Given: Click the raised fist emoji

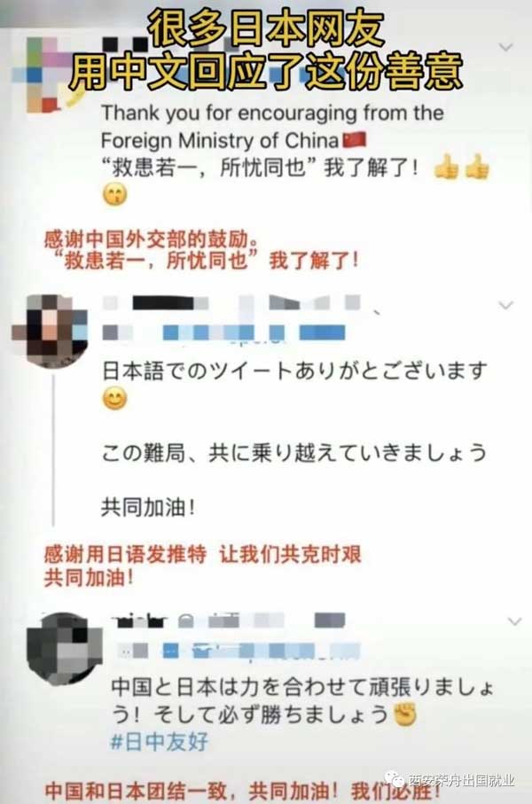Looking at the screenshot, I should click(x=404, y=714).
